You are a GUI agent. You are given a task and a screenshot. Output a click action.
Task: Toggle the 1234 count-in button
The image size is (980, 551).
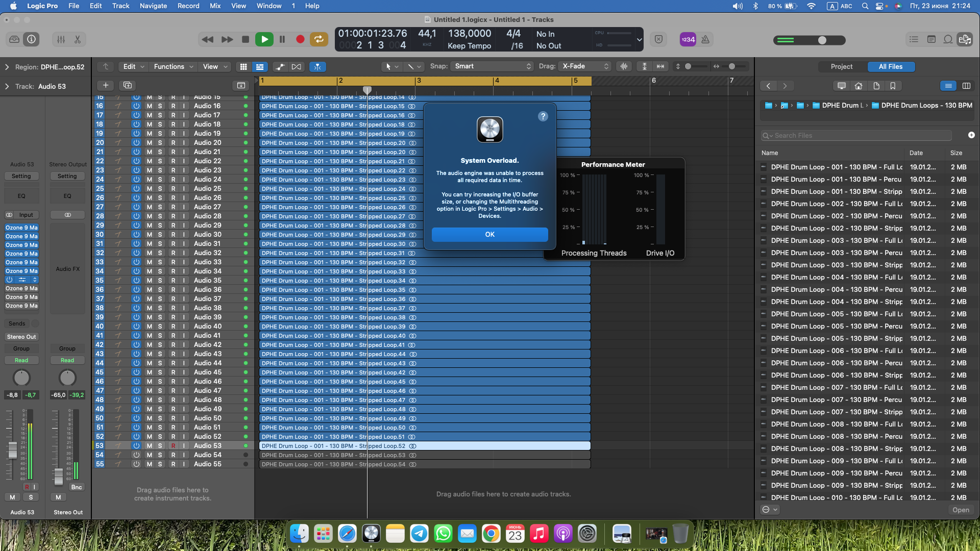688,39
